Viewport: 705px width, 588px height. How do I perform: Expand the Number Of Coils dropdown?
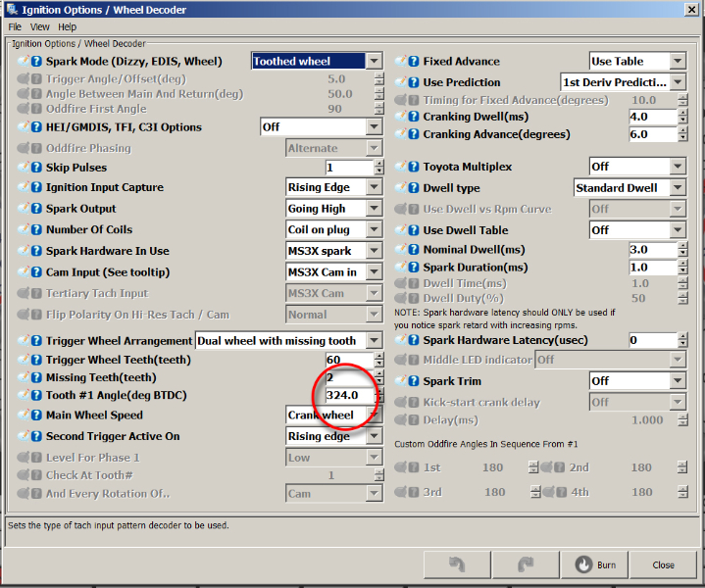click(x=374, y=230)
